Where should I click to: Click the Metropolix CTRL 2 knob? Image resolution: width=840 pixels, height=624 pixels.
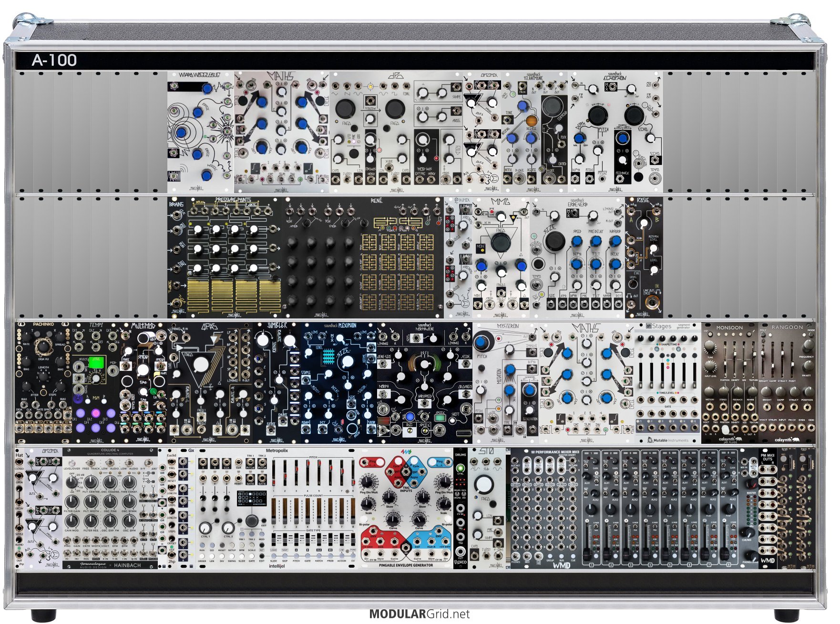click(x=228, y=528)
